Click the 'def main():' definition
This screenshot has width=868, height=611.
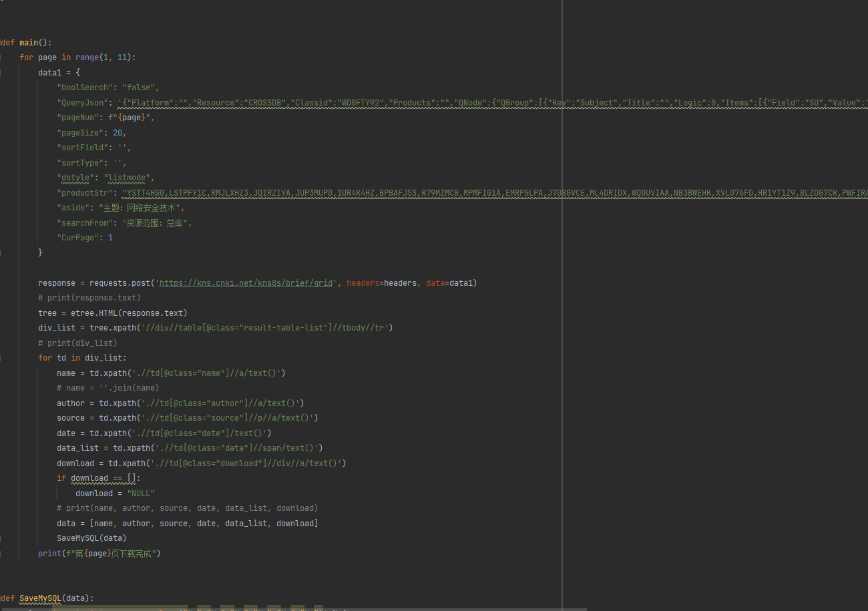[26, 43]
